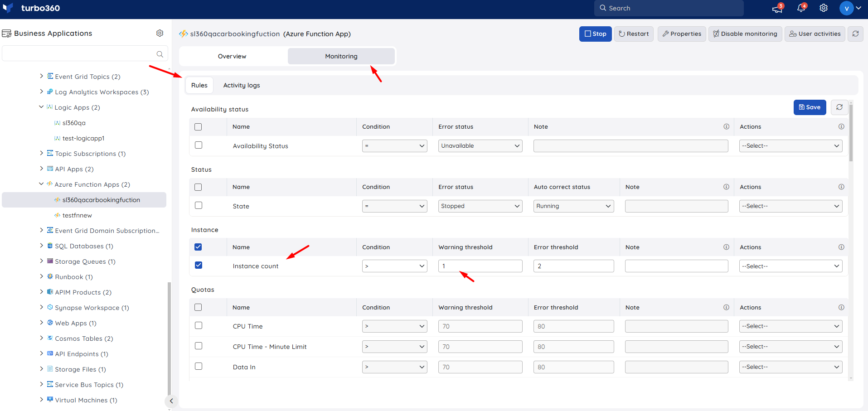The height and width of the screenshot is (411, 868).
Task: Collapse the Logic Apps tree node
Action: click(42, 107)
